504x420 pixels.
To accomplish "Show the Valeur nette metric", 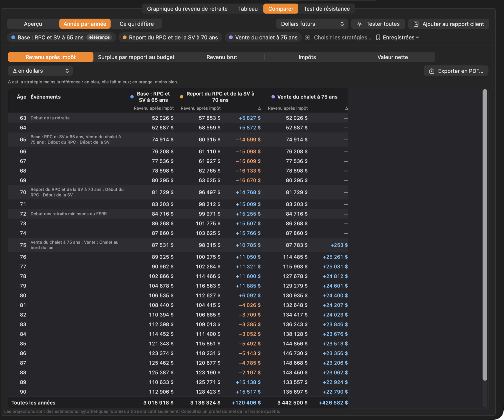I will (393, 57).
